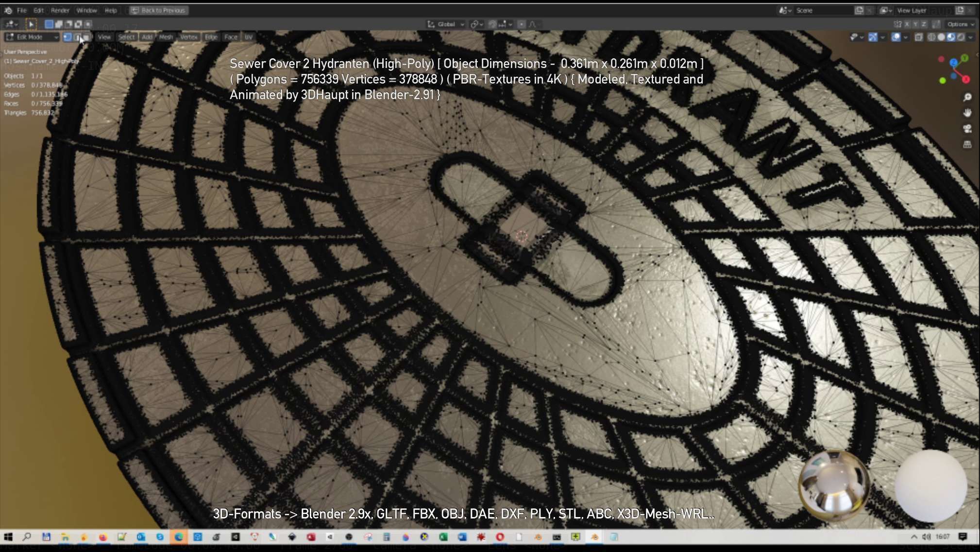Image resolution: width=980 pixels, height=552 pixels.
Task: Open the editor type selector dropdown
Action: pos(11,24)
